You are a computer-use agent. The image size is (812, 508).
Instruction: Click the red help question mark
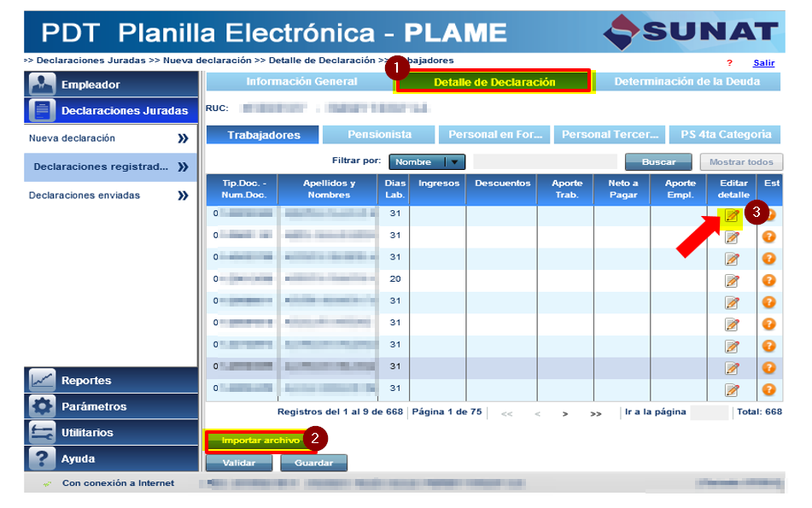coord(728,62)
